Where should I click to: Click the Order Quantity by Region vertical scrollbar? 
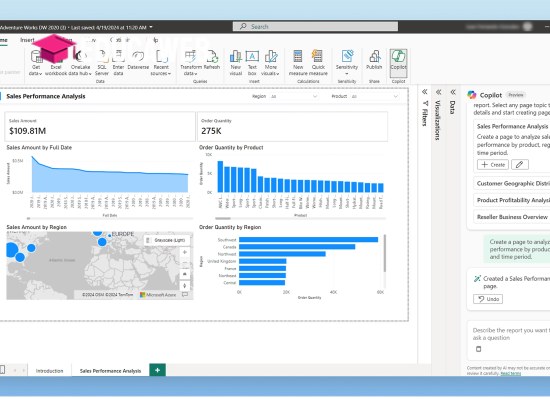point(385,253)
